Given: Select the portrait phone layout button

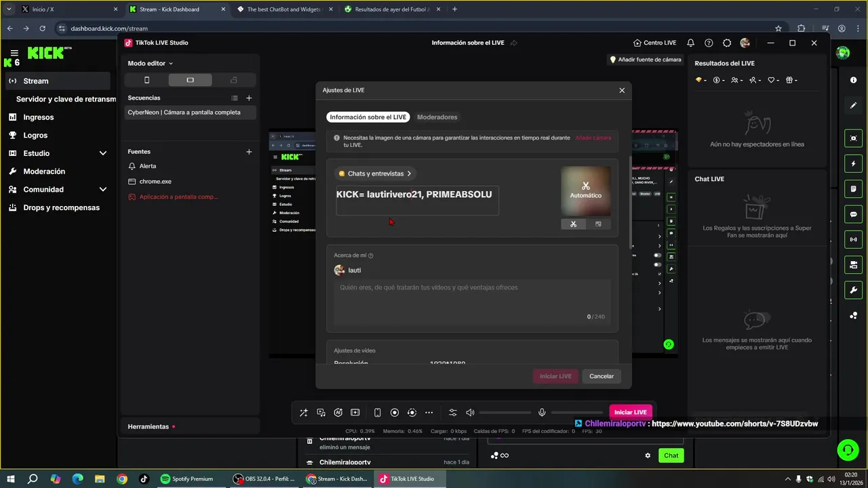Looking at the screenshot, I should point(146,80).
